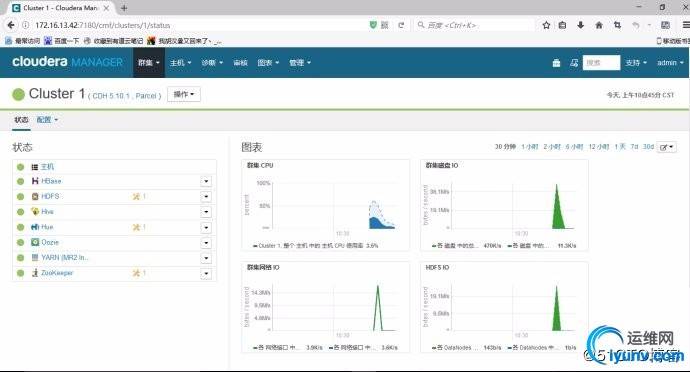Click the YARN service icon
This screenshot has width=690, height=372.
tap(35, 258)
